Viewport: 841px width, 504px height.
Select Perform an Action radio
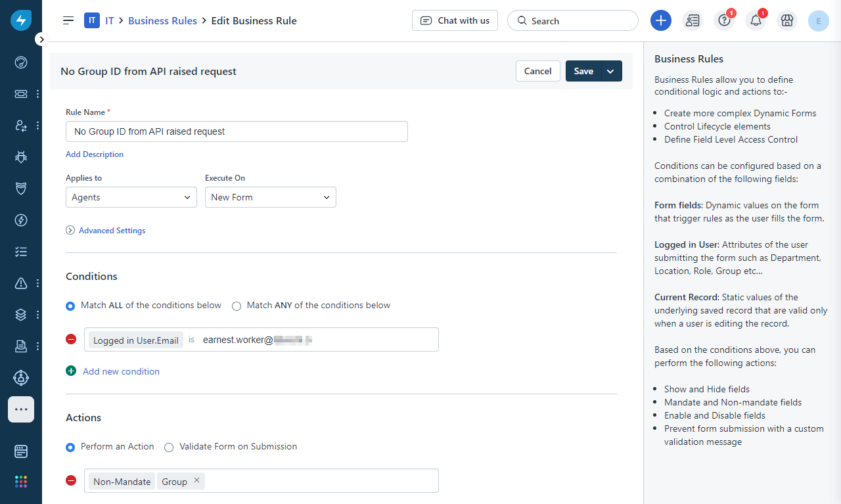(70, 447)
